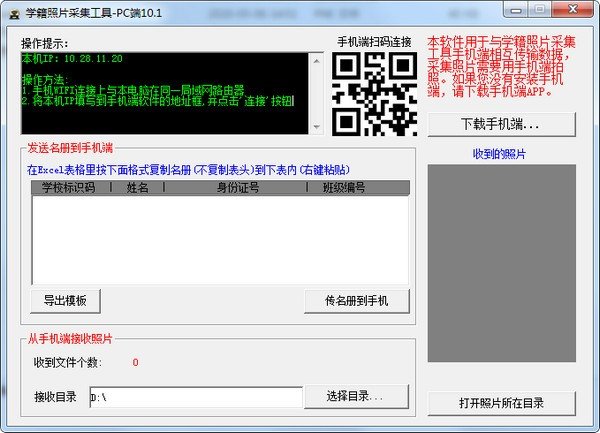The width and height of the screenshot is (600, 433).
Task: Click inside the empty roster table body
Action: click(x=218, y=238)
